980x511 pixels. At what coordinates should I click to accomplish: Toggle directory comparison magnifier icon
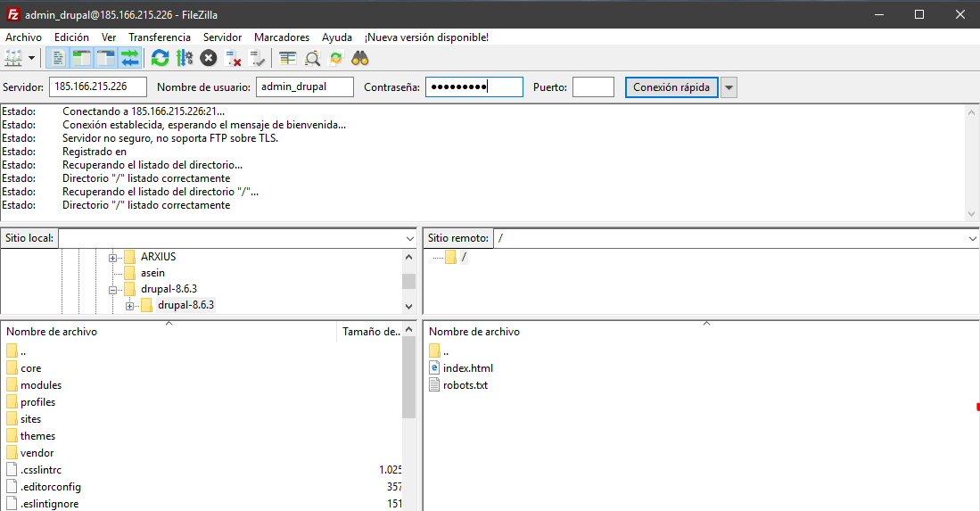(312, 59)
